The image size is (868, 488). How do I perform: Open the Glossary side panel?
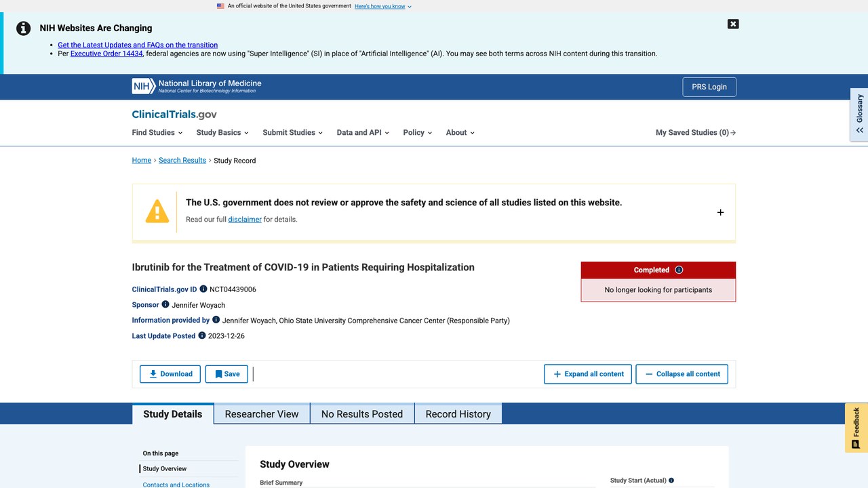pyautogui.click(x=859, y=115)
